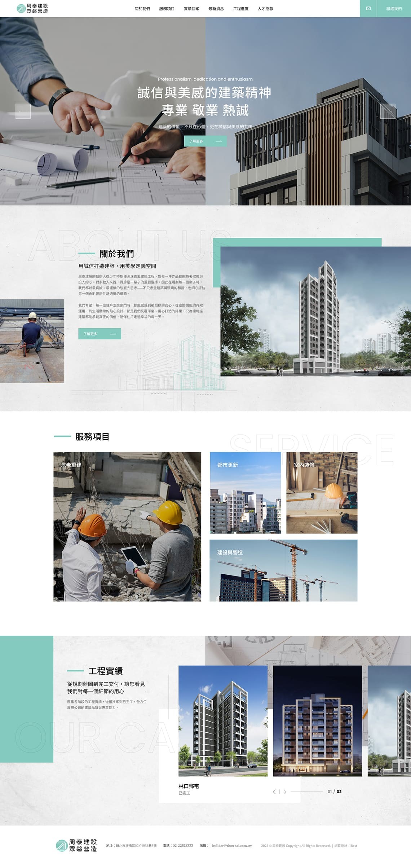Click the footer phone number 02-22578333

click(183, 846)
